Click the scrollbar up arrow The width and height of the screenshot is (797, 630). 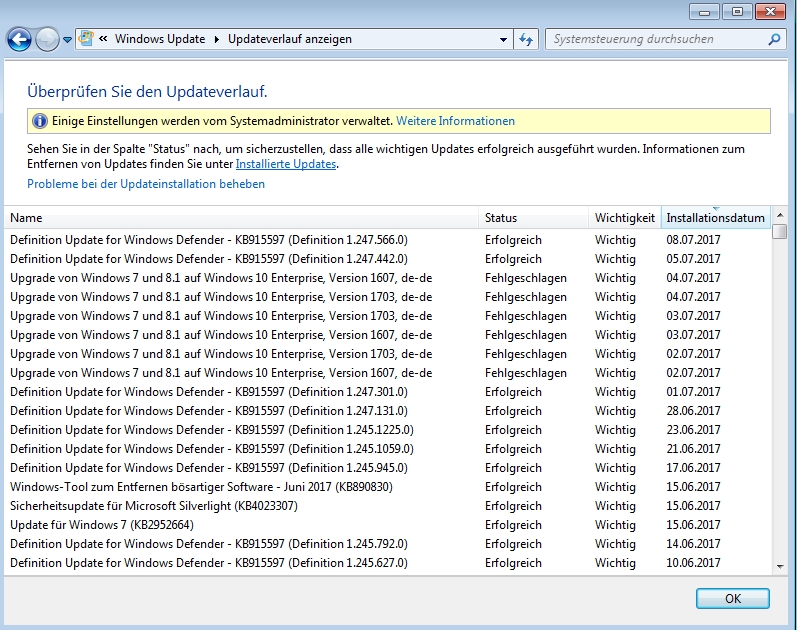click(x=780, y=215)
